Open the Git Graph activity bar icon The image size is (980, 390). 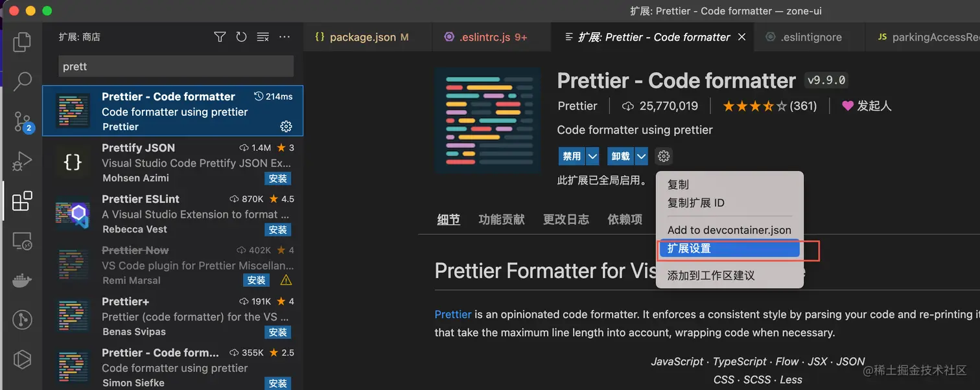(x=22, y=319)
